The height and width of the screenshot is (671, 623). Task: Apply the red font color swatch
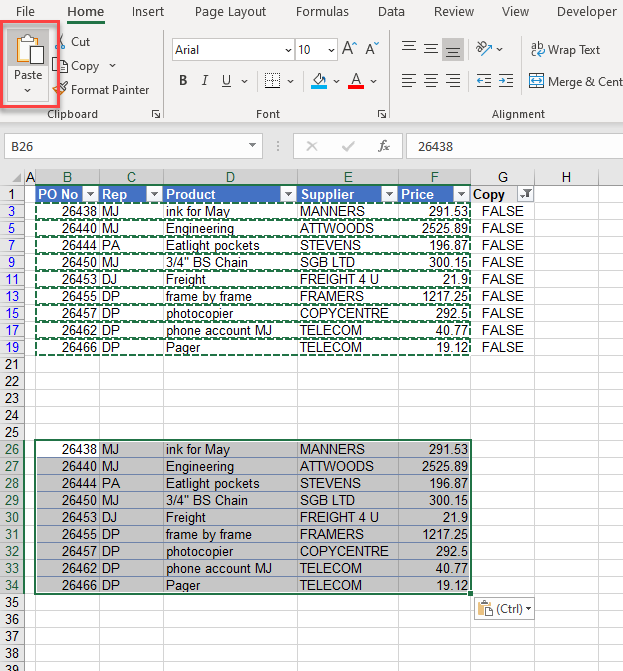tap(356, 81)
